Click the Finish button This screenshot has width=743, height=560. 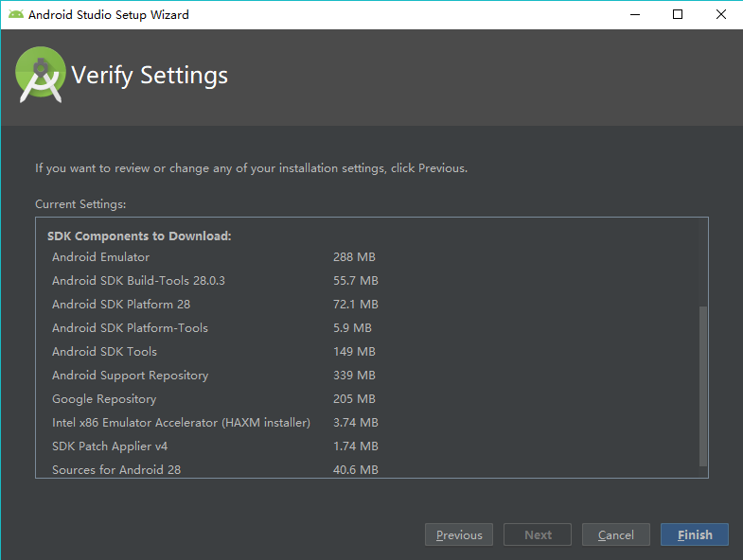(694, 534)
